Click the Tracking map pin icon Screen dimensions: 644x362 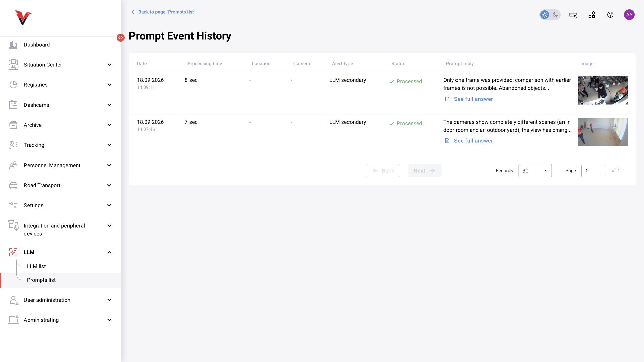pos(13,145)
